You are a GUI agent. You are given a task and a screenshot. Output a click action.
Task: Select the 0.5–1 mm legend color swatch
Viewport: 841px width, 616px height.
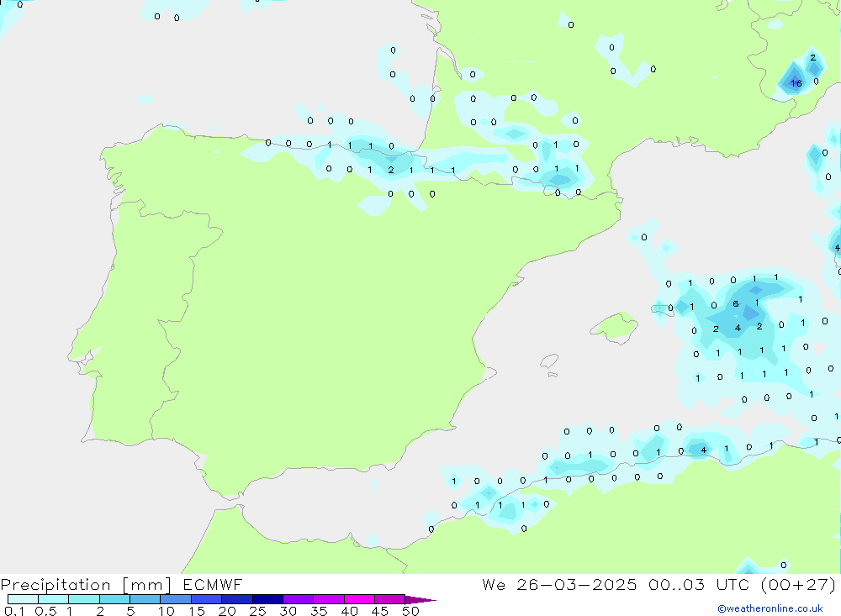click(53, 599)
